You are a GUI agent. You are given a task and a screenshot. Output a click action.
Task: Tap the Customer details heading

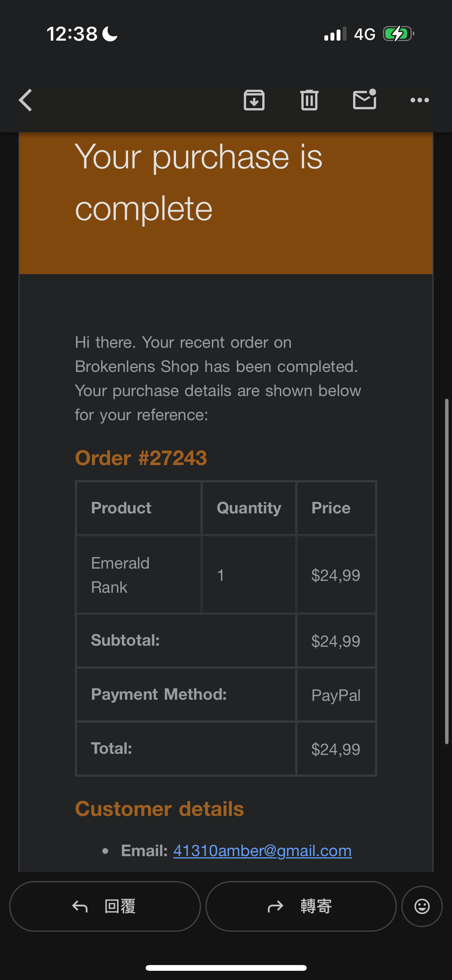coord(159,809)
